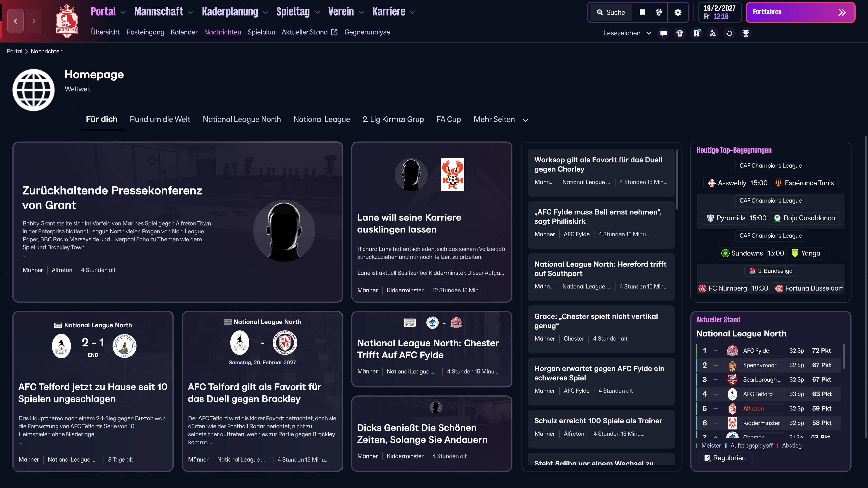868x488 pixels.
Task: Open the team shirt shortcut icon
Action: 680,33
